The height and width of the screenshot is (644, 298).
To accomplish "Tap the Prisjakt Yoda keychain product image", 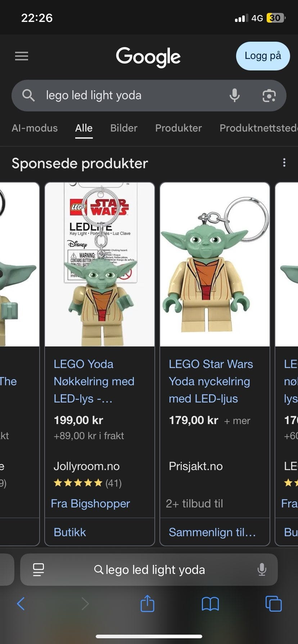I will [x=215, y=264].
